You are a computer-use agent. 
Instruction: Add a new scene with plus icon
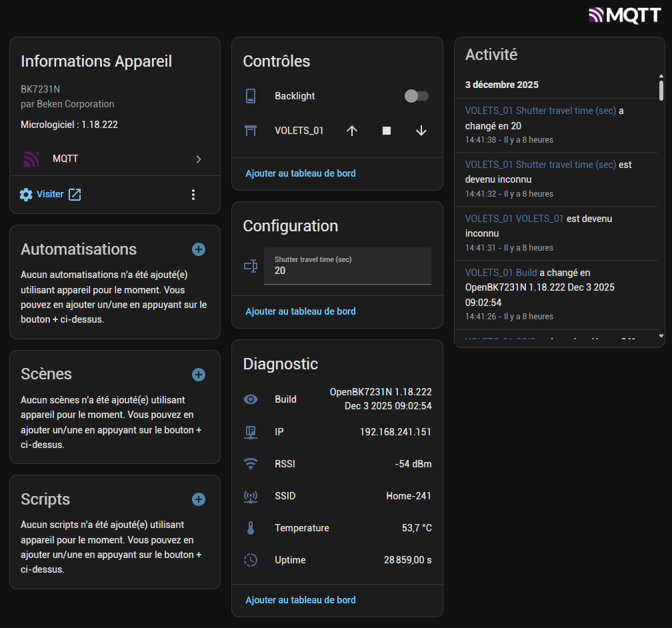click(199, 375)
